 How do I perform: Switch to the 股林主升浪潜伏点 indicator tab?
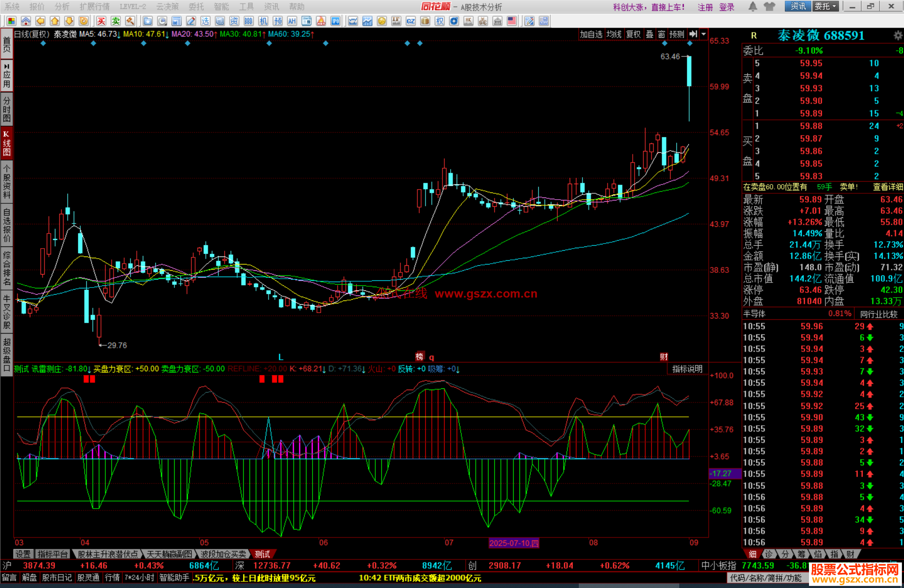(x=108, y=554)
